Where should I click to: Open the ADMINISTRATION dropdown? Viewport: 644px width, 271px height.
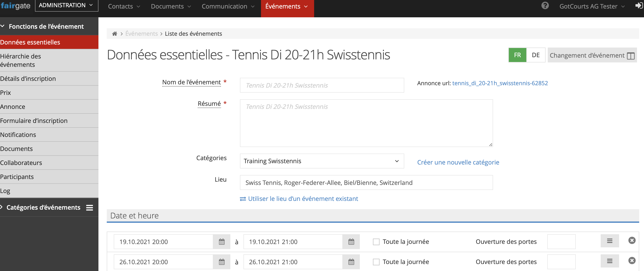[x=66, y=5]
